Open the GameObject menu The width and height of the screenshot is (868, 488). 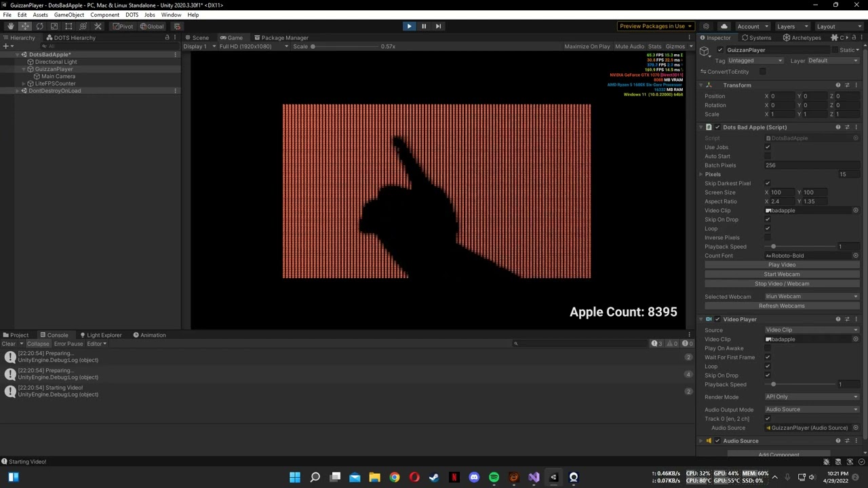[x=69, y=15]
